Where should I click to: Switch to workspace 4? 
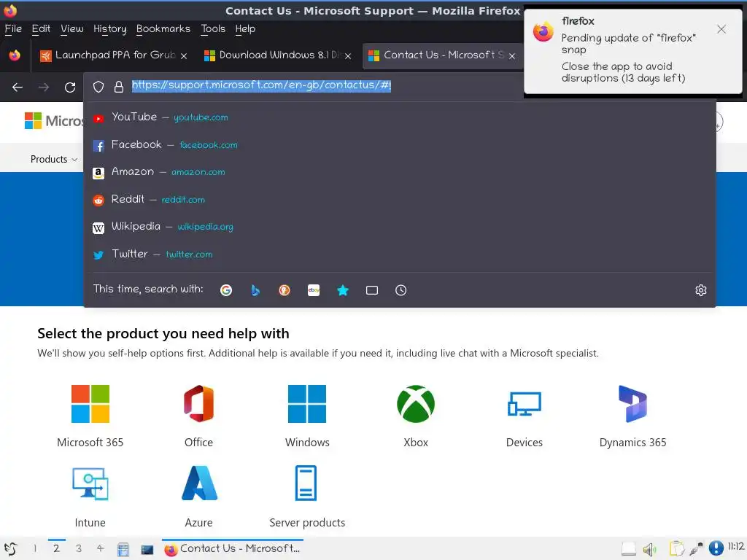(100, 548)
